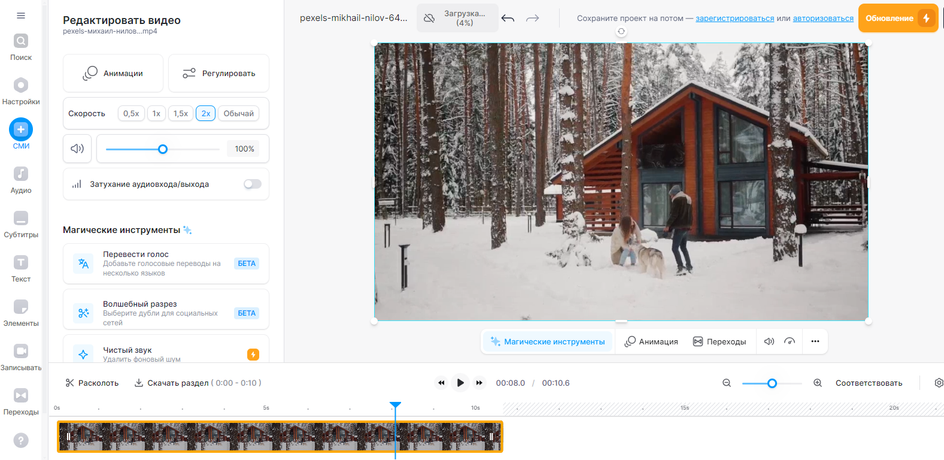Open the Субтитры sidebar panel
944x460 pixels.
[21, 224]
